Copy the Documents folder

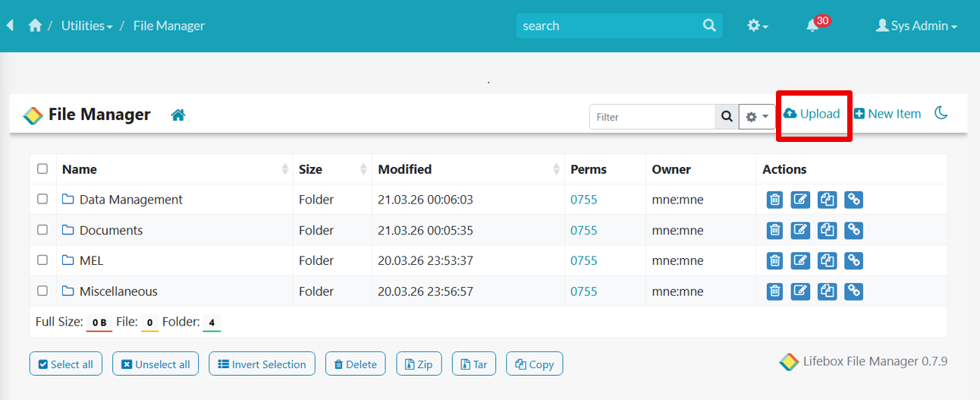pos(828,230)
